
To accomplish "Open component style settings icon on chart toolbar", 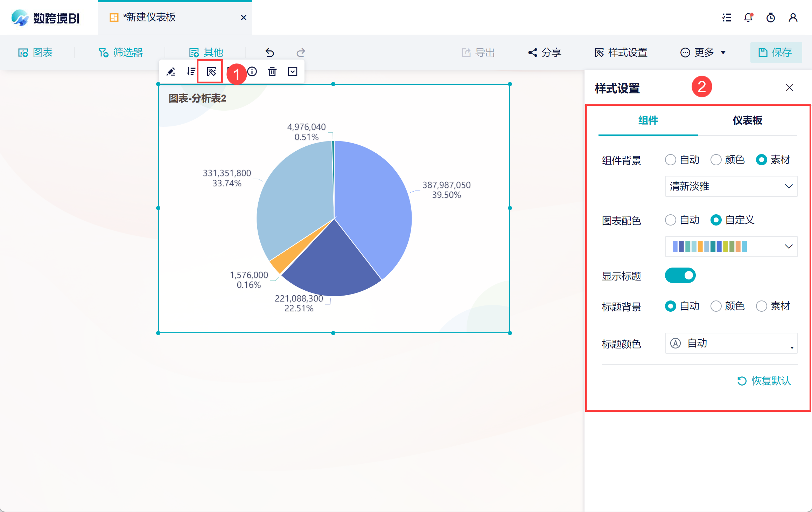I will coord(211,72).
